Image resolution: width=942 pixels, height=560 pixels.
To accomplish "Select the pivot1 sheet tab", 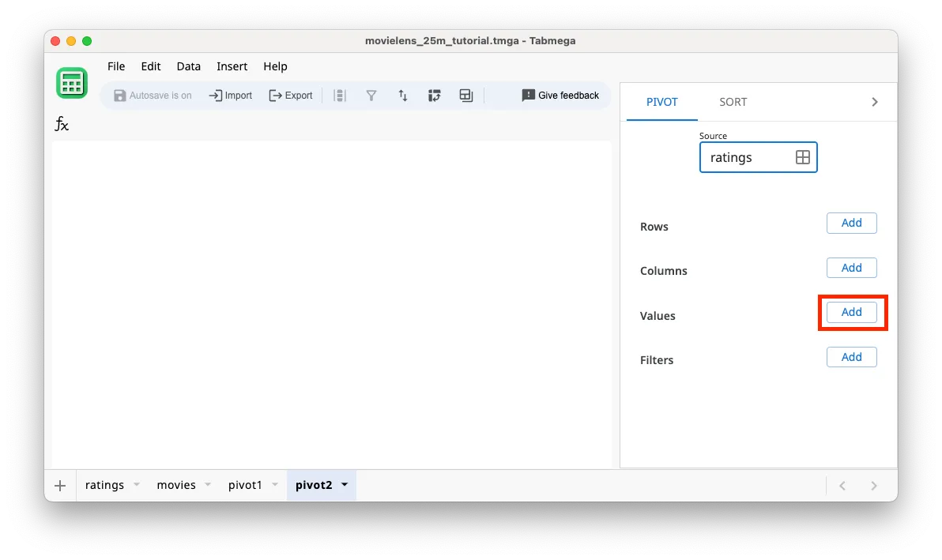I will (247, 485).
